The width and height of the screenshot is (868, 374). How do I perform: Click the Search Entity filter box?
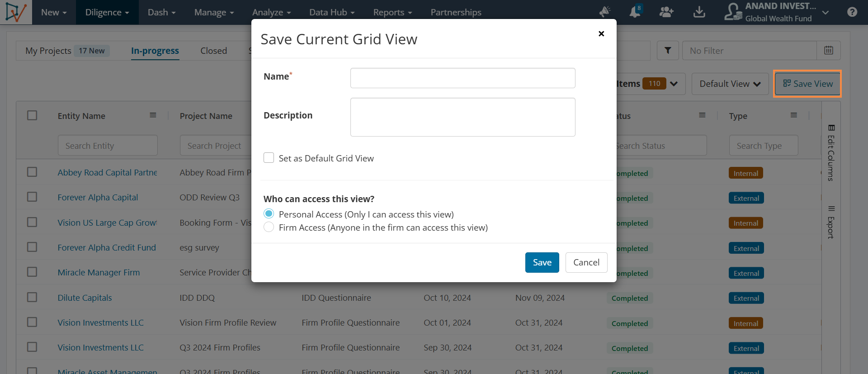[x=108, y=146]
